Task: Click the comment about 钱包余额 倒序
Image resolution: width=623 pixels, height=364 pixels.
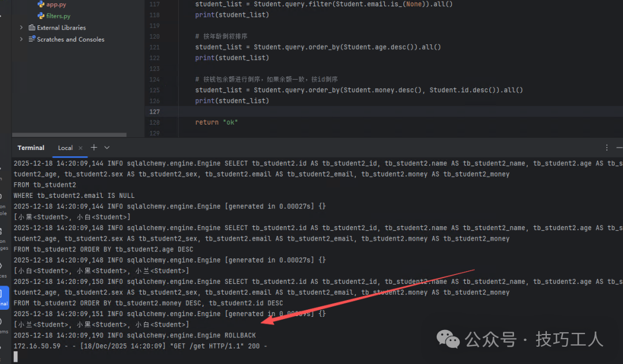Action: point(267,79)
